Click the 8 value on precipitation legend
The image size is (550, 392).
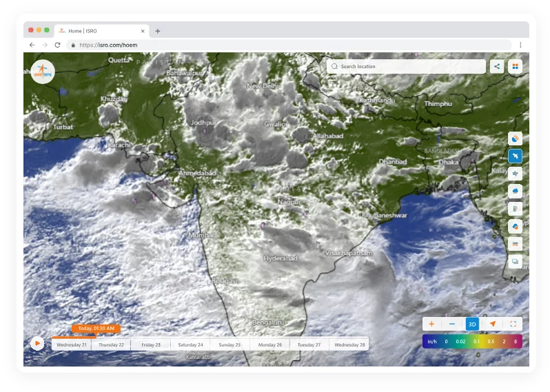coord(516,342)
